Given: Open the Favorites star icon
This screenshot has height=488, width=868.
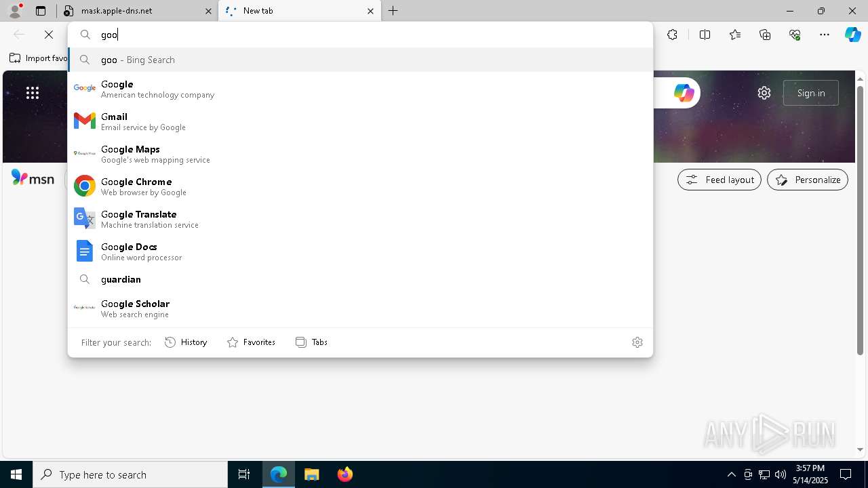Looking at the screenshot, I should pos(735,35).
